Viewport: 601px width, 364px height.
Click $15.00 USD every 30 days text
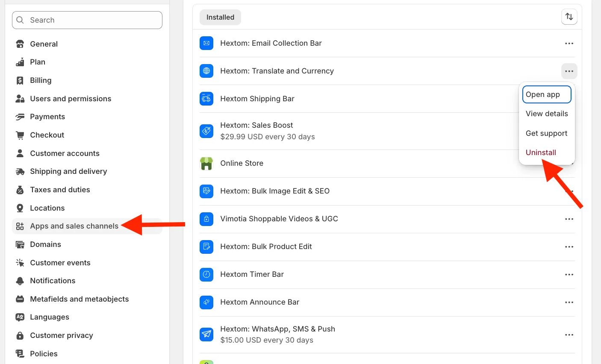(x=267, y=340)
